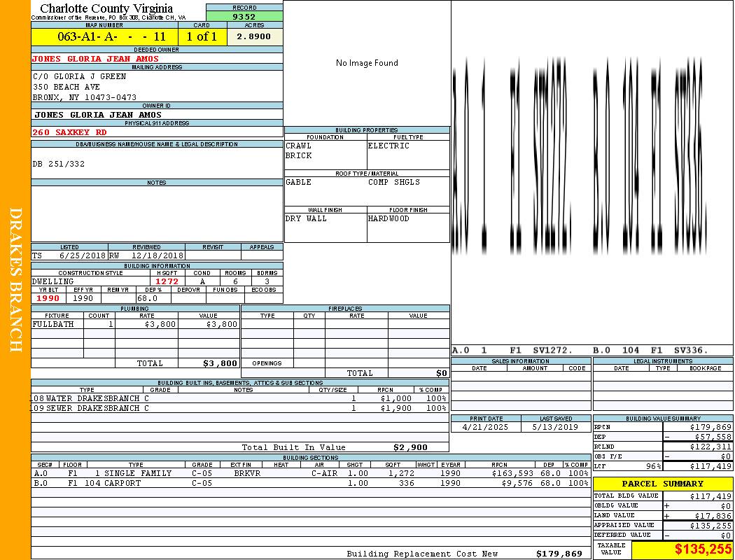Viewport: 735px width, 560px height.
Task: Click fireplaces total $0
Action: click(x=441, y=373)
